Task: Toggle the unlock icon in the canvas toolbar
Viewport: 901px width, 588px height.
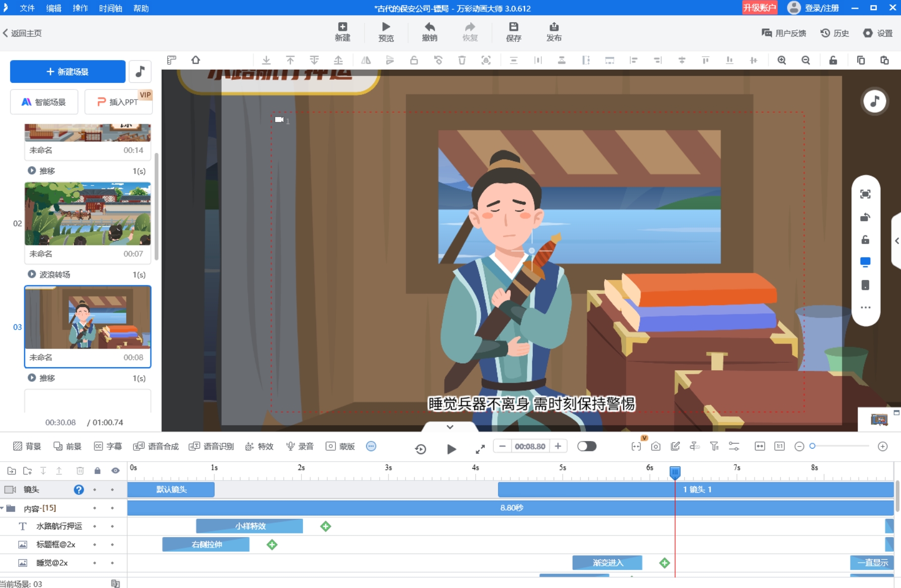Action: [x=833, y=60]
